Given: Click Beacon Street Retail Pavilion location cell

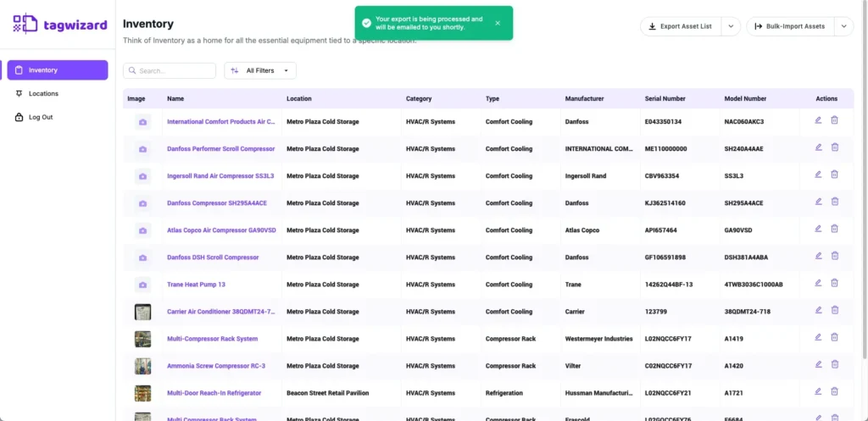Looking at the screenshot, I should click(328, 393).
